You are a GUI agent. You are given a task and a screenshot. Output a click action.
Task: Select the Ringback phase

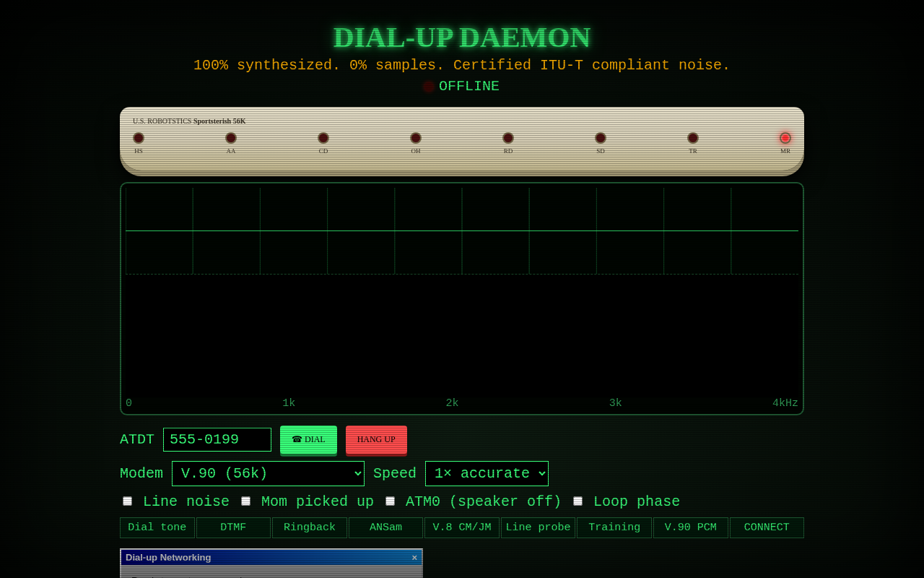point(310,527)
